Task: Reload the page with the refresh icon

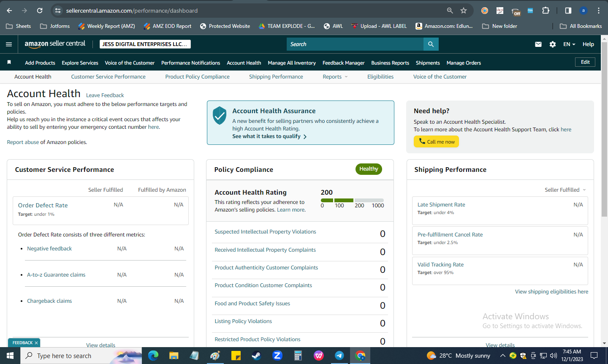Action: tap(40, 11)
